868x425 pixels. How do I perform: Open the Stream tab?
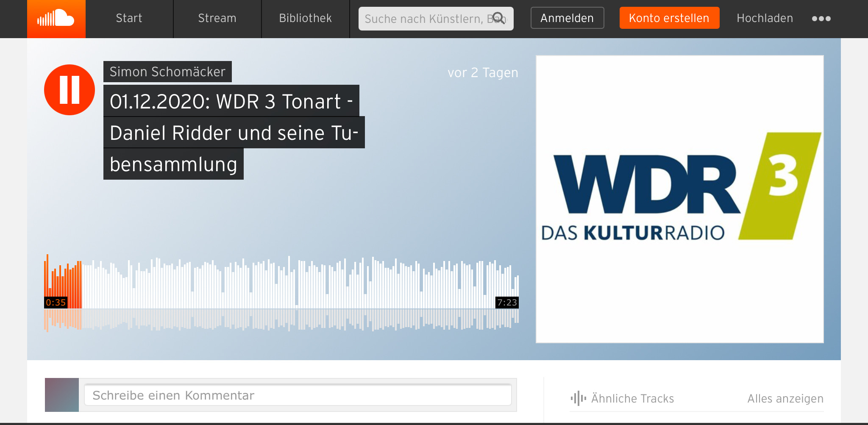coord(217,19)
